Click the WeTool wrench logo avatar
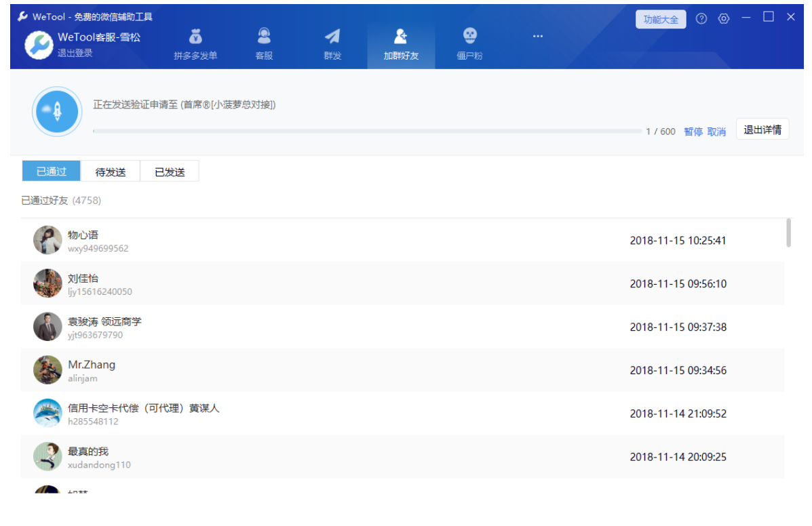The height and width of the screenshot is (526, 812). pyautogui.click(x=39, y=45)
